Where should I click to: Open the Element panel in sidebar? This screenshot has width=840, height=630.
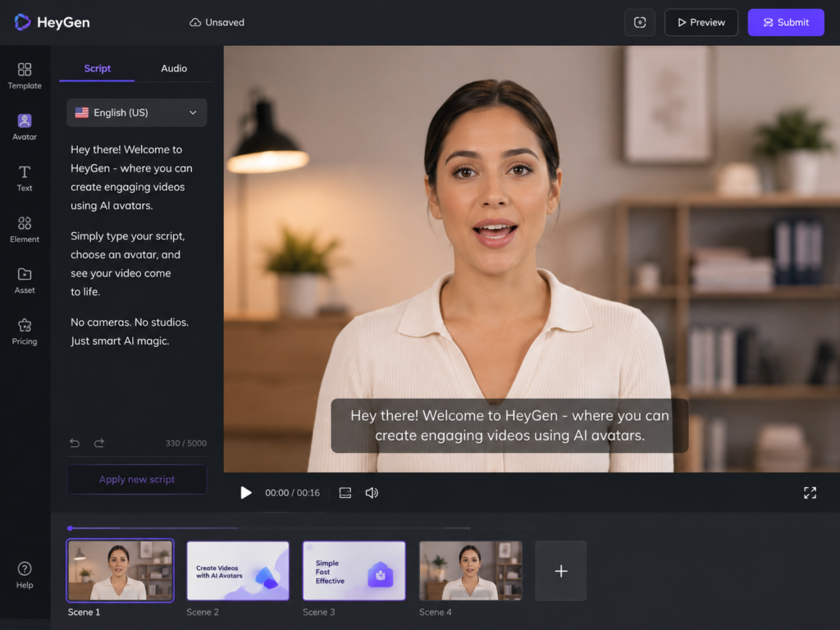pyautogui.click(x=25, y=230)
